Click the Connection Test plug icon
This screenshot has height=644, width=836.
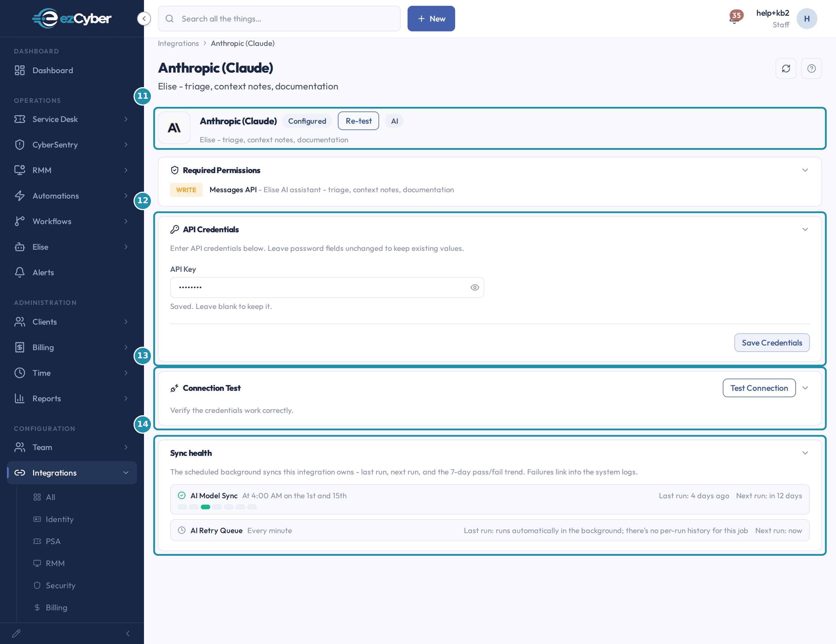[x=174, y=388]
